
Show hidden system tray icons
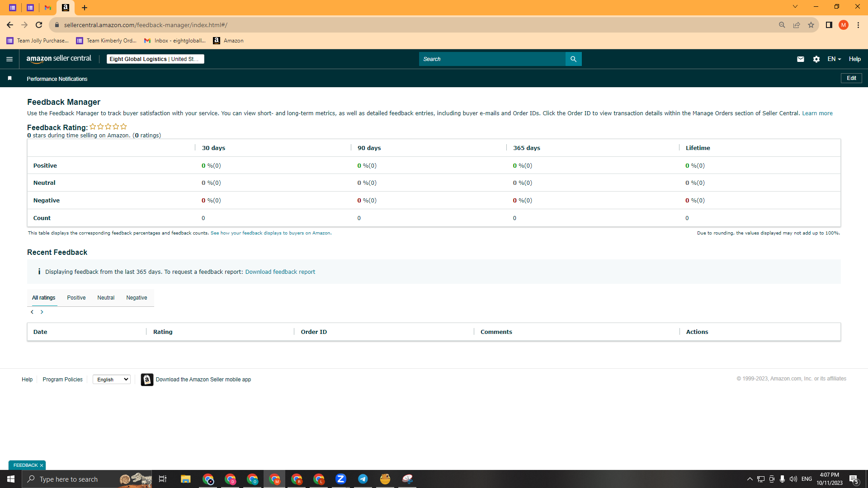(750, 479)
